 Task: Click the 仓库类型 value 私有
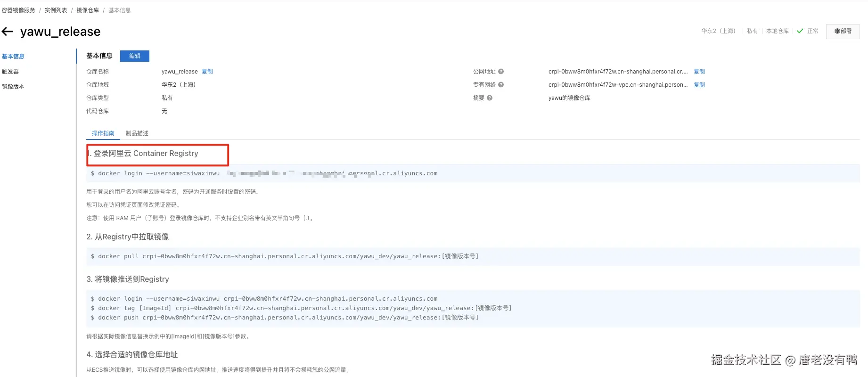click(167, 98)
